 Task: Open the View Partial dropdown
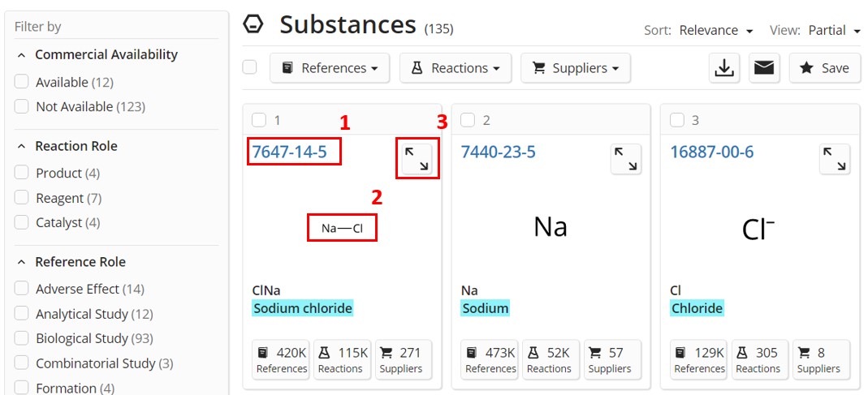[834, 31]
